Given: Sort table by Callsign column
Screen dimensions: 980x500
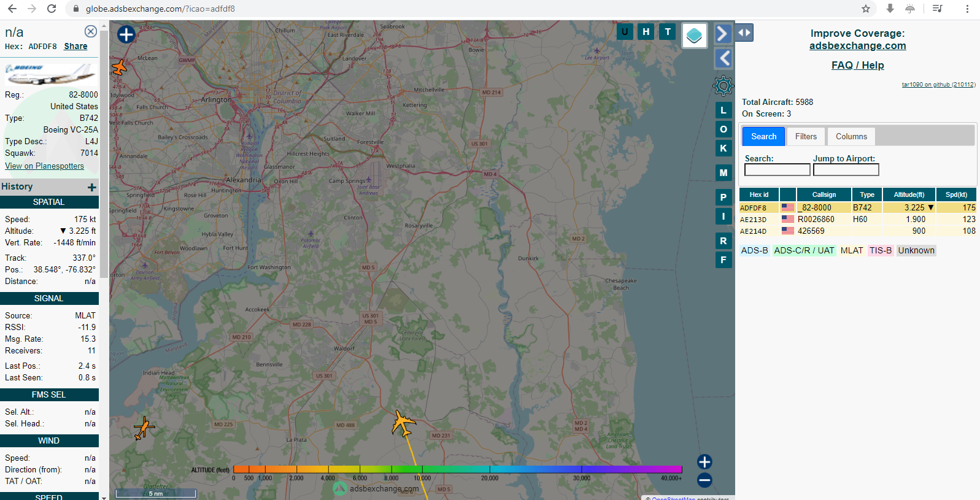Looking at the screenshot, I should coord(824,194).
